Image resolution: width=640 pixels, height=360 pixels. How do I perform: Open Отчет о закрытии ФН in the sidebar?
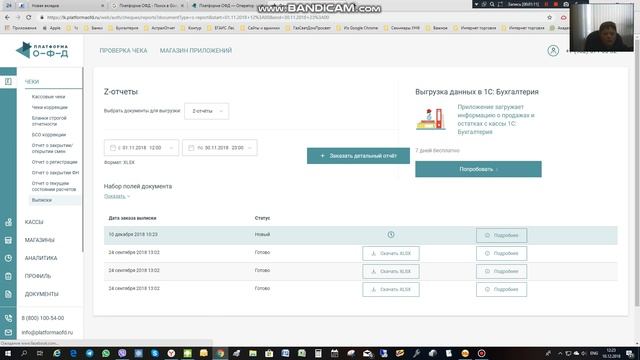55,173
